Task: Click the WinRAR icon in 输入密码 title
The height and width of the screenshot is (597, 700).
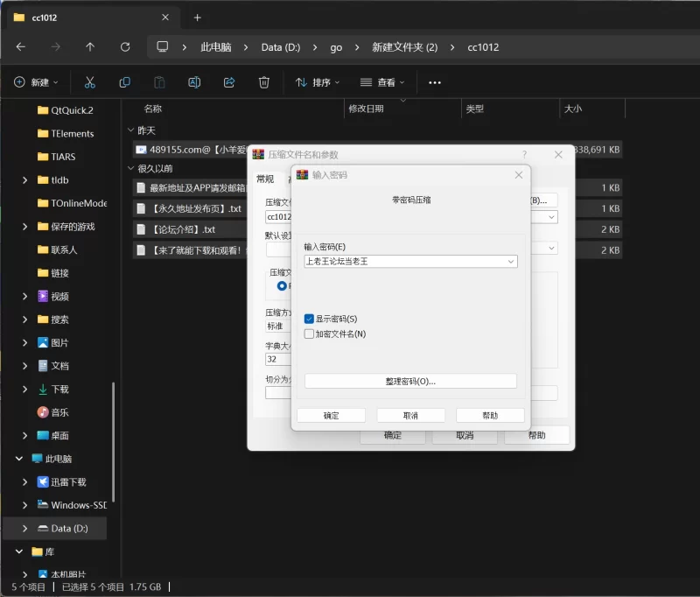Action: pos(302,174)
